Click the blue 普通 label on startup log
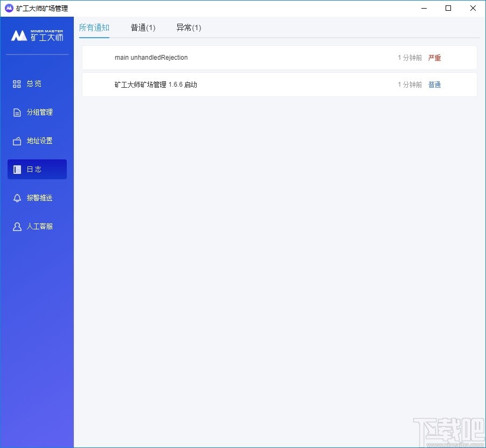486x448 pixels. coord(434,85)
